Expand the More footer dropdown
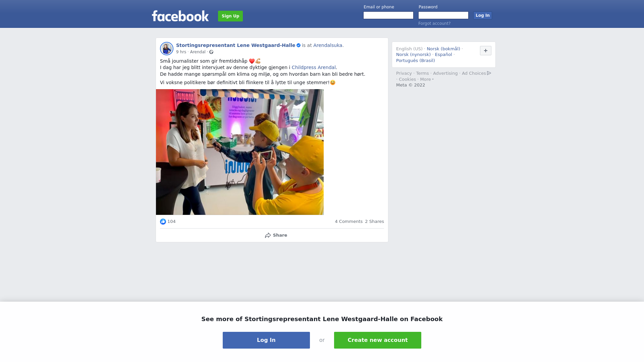This screenshot has width=644, height=362. click(427, 79)
